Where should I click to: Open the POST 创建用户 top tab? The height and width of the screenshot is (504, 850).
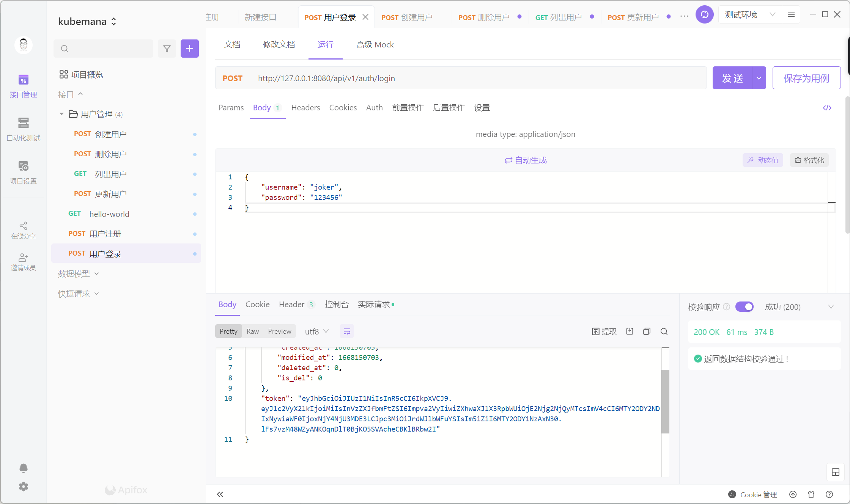407,17
